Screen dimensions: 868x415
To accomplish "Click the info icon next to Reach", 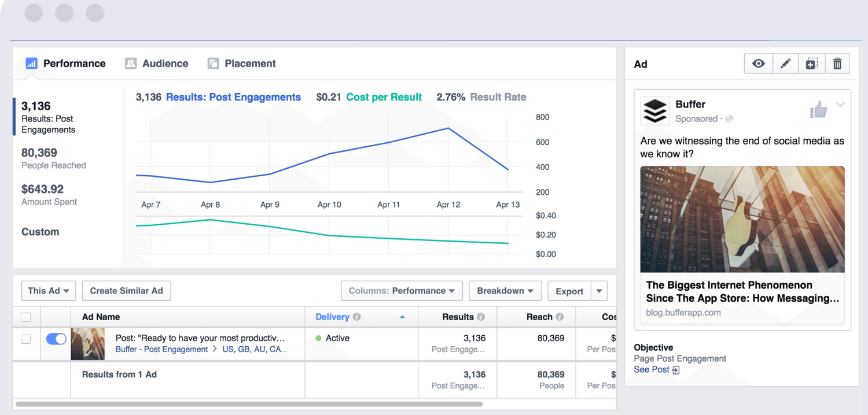I will [x=560, y=317].
